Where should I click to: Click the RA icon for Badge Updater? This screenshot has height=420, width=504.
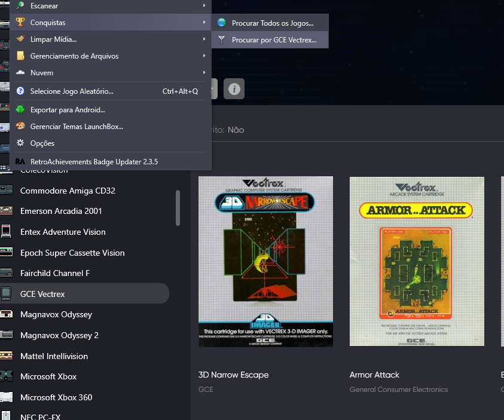coord(20,161)
